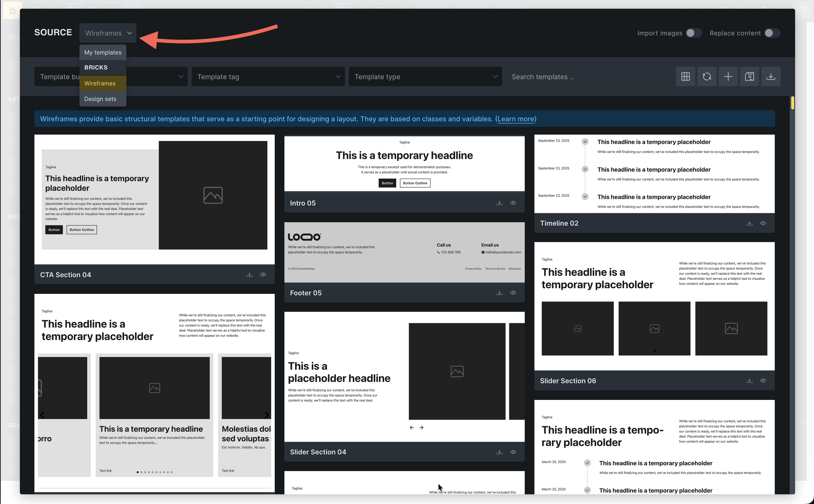
Task: Expand the Template type dropdown
Action: [425, 77]
